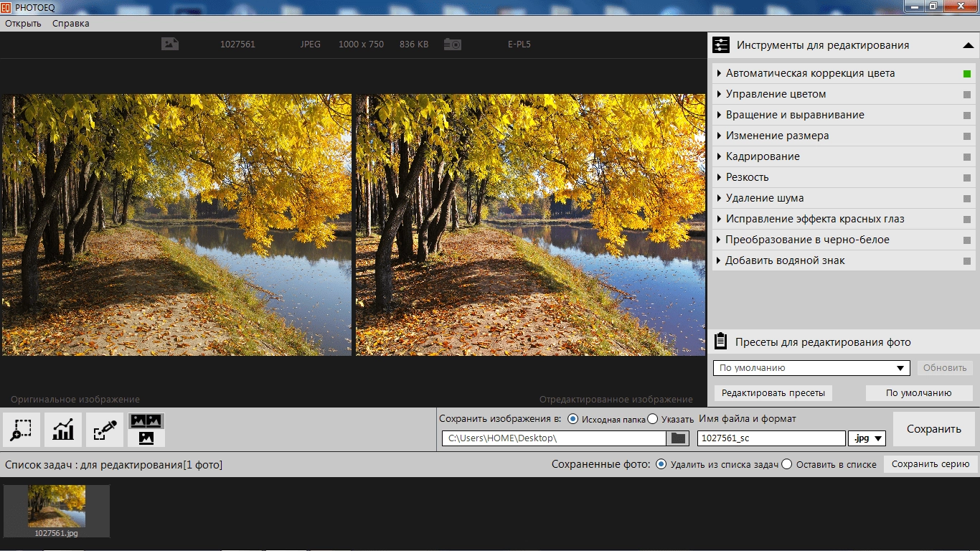Viewport: 980px width, 551px height.
Task: Click the Сохранить серию button
Action: [930, 464]
